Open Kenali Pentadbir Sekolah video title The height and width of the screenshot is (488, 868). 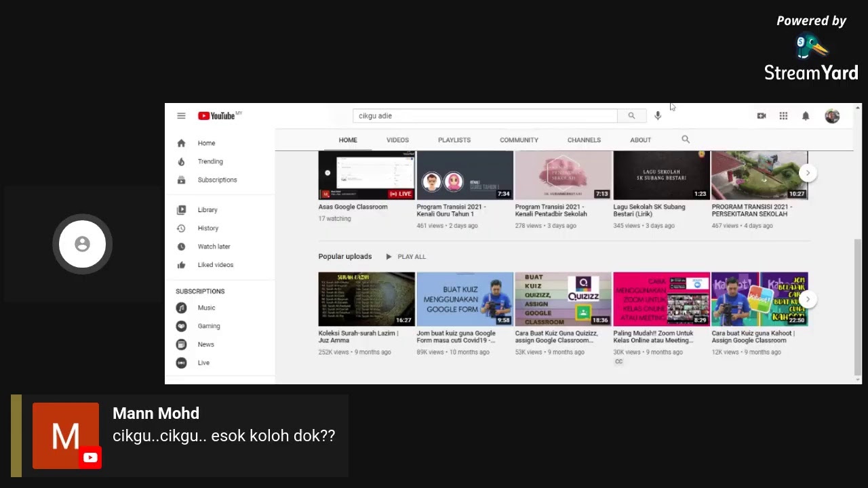[551, 210]
